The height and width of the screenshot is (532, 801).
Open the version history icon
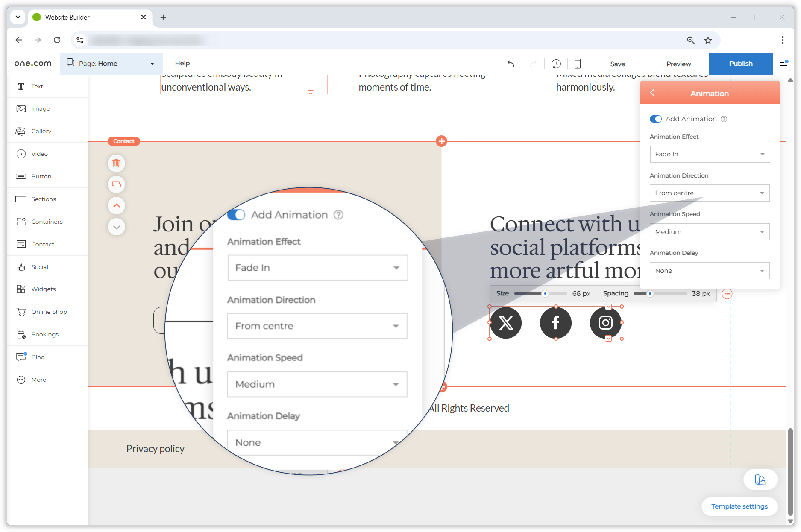[556, 63]
